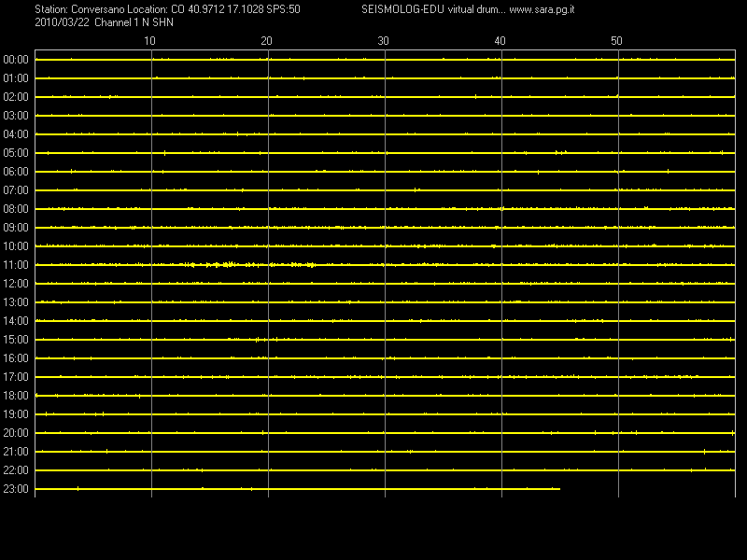This screenshot has height=560, width=747.
Task: Click the 40.9712 17.1028 coordinates text
Action: (226, 9)
